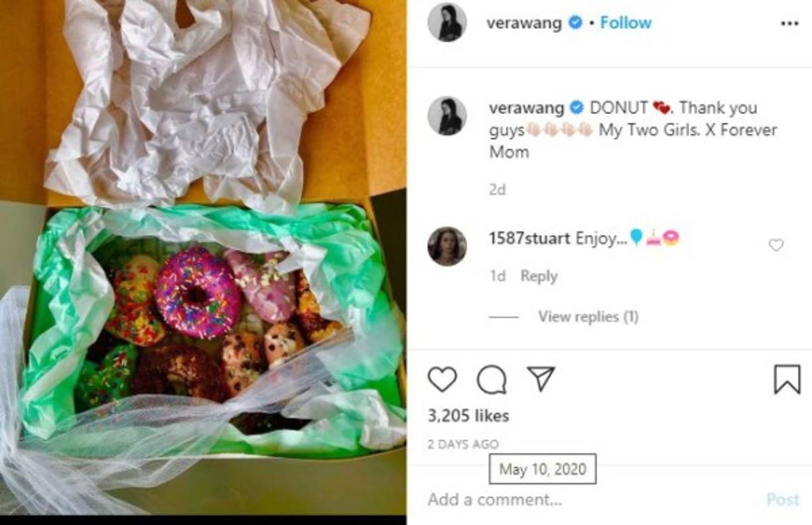Save post with bookmark icon
Image resolution: width=812 pixels, height=525 pixels.
(787, 380)
